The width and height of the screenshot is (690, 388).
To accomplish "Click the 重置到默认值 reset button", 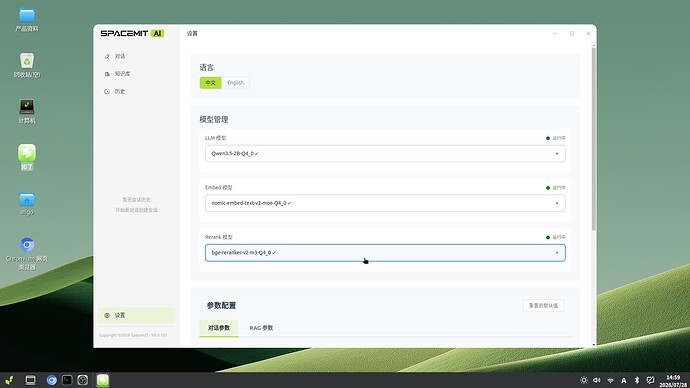I will pyautogui.click(x=543, y=305).
